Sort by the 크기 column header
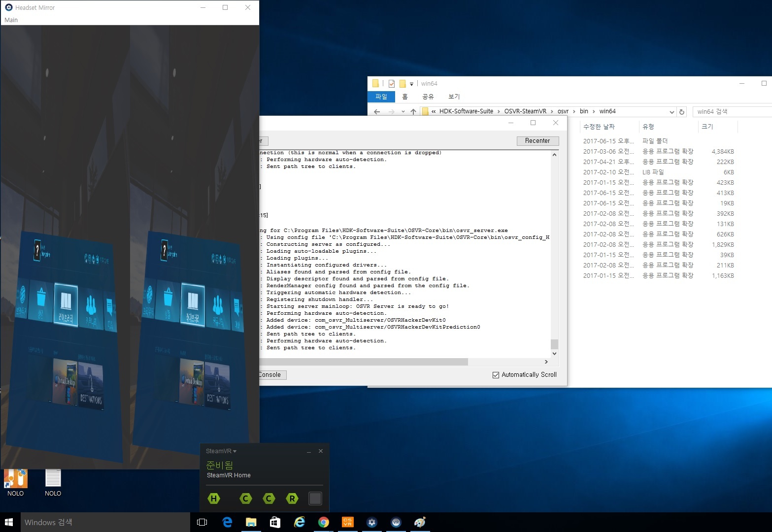 tap(707, 127)
